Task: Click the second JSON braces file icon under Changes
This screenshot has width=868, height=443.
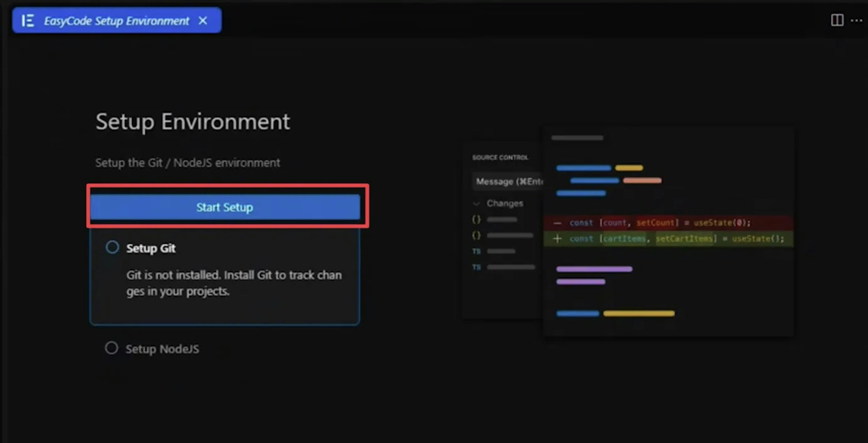Action: pyautogui.click(x=476, y=235)
